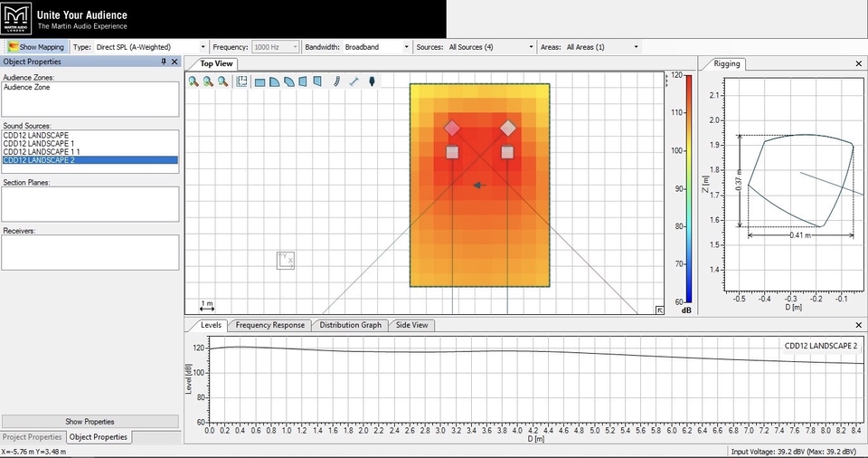868x458 pixels.
Task: Open the Frequency Response tab
Action: (x=269, y=325)
